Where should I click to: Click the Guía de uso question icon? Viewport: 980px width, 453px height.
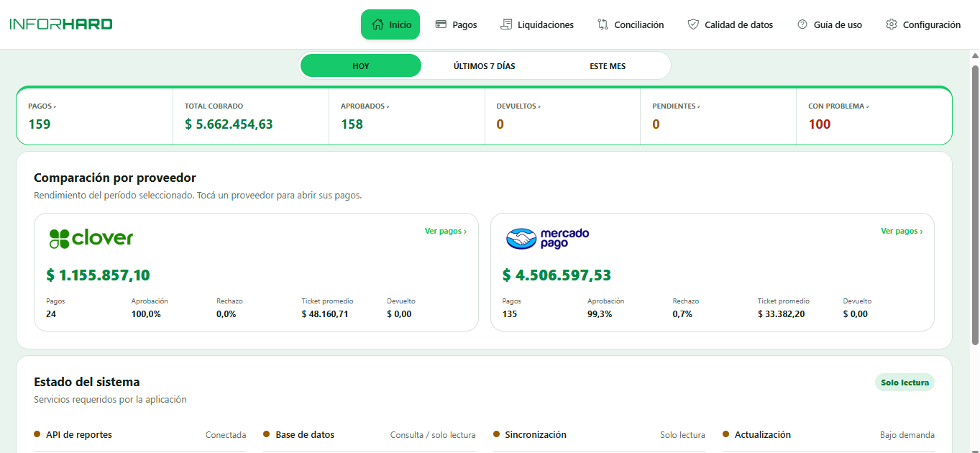(x=802, y=24)
